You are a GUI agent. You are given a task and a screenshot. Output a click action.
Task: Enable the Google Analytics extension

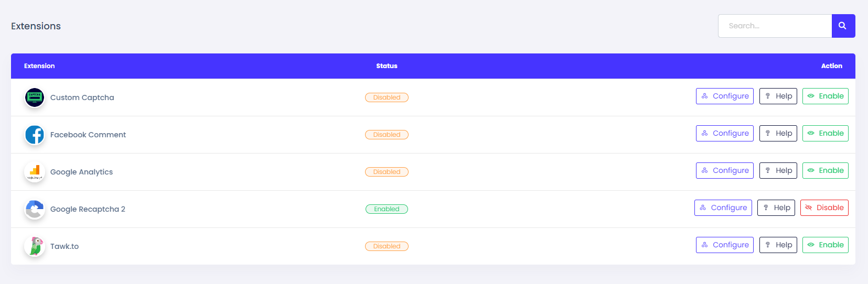pyautogui.click(x=825, y=171)
